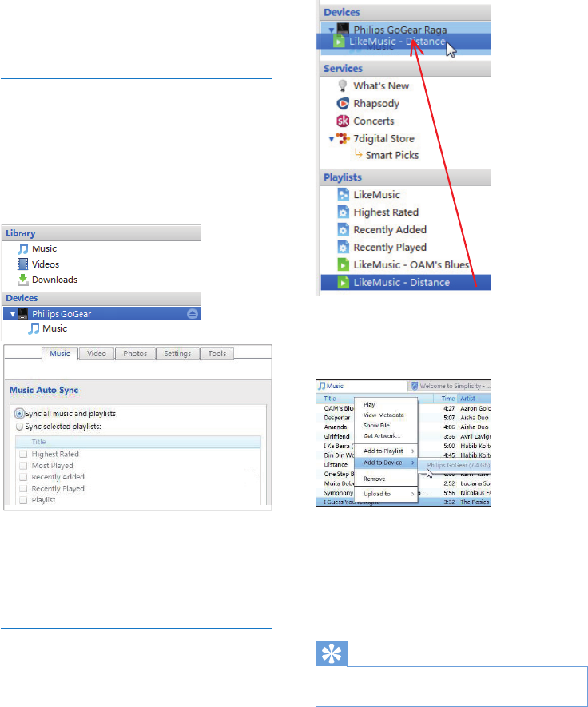This screenshot has width=588, height=707.
Task: Click the Rhapsody service icon
Action: click(343, 103)
